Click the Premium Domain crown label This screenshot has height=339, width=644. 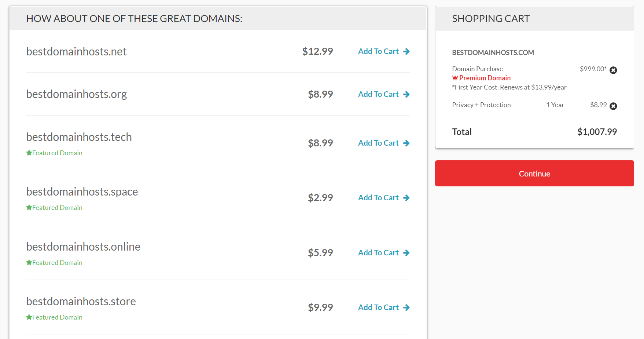point(455,78)
